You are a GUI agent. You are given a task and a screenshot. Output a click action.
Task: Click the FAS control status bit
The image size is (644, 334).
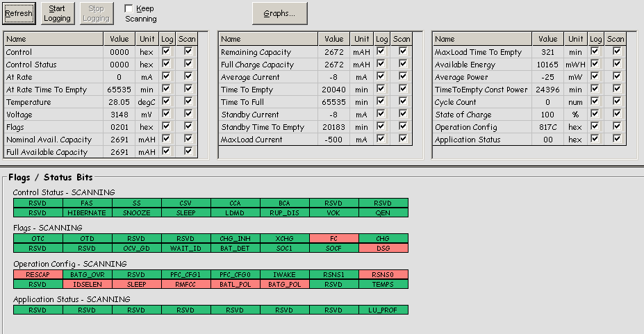click(87, 203)
